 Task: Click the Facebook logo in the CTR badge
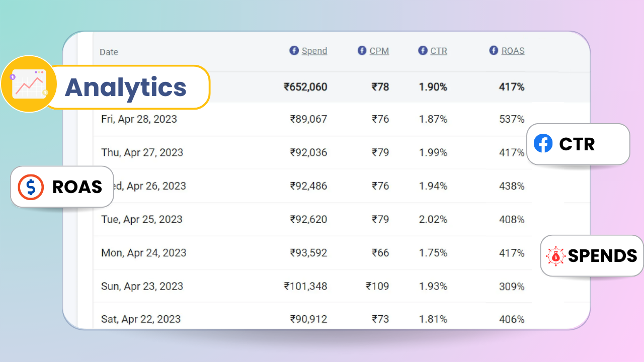tap(544, 144)
